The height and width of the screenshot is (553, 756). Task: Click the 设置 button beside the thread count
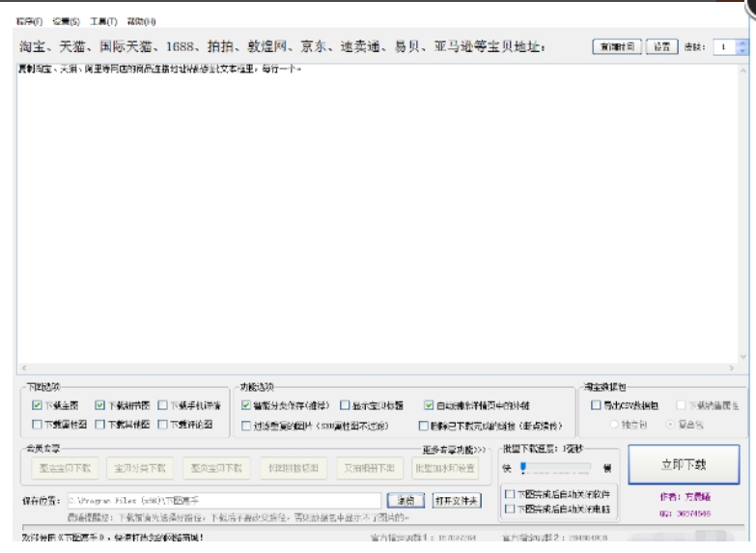click(x=661, y=46)
